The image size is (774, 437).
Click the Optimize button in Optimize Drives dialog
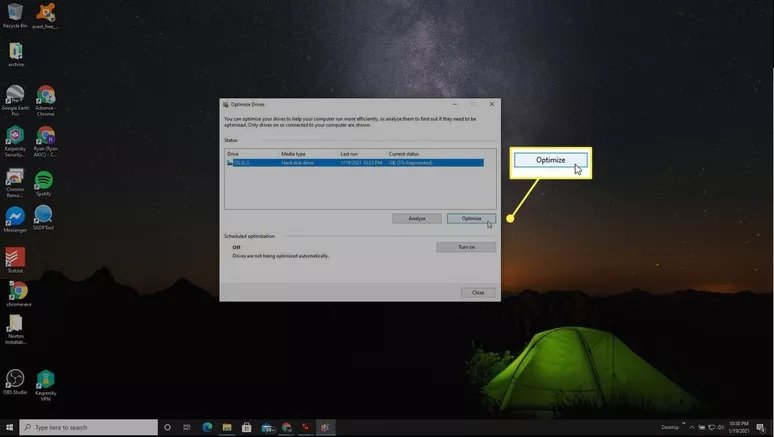point(471,218)
